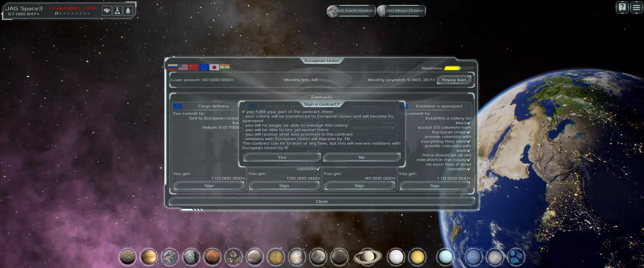Screen dimensions: 644x268
Task: Switch to the India flag tab
Action: pos(225,67)
